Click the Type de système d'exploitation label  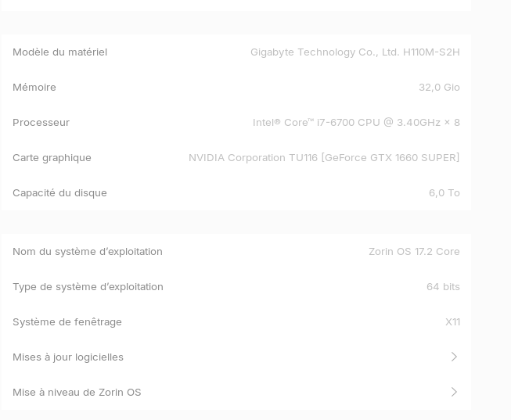88,286
